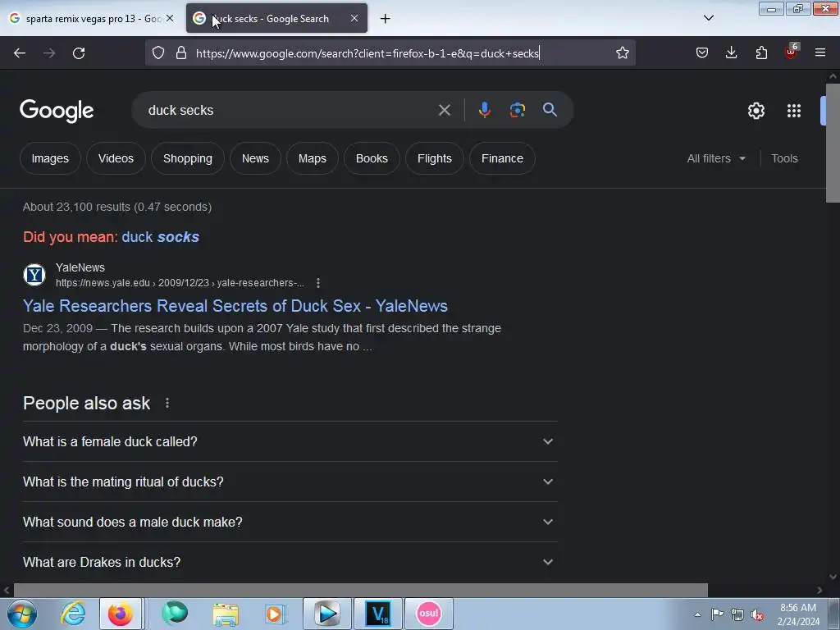Click the forward navigation arrow
The image size is (840, 630).
[x=49, y=53]
